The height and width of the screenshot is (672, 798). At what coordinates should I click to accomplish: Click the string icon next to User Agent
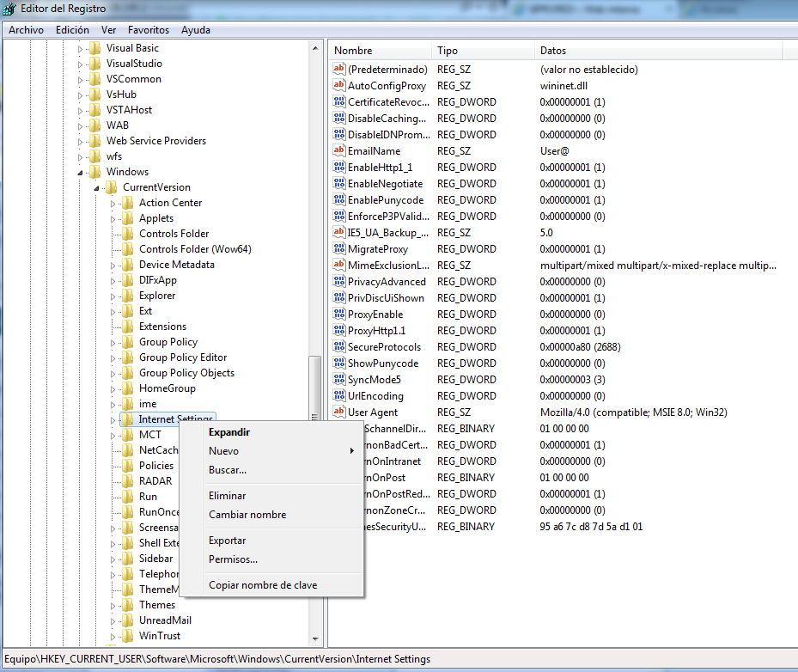(x=338, y=412)
